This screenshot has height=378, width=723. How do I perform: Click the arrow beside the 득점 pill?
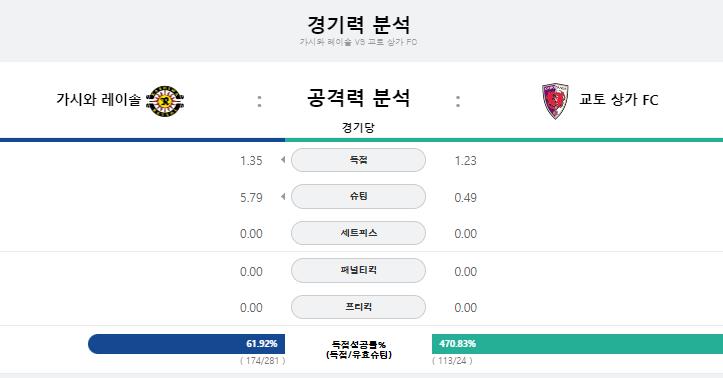283,160
